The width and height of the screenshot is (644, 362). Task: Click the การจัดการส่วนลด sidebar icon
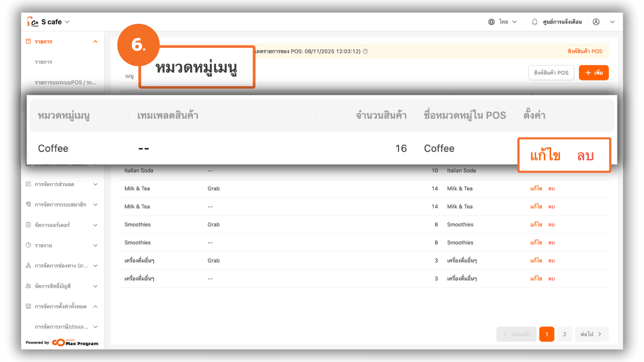29,184
